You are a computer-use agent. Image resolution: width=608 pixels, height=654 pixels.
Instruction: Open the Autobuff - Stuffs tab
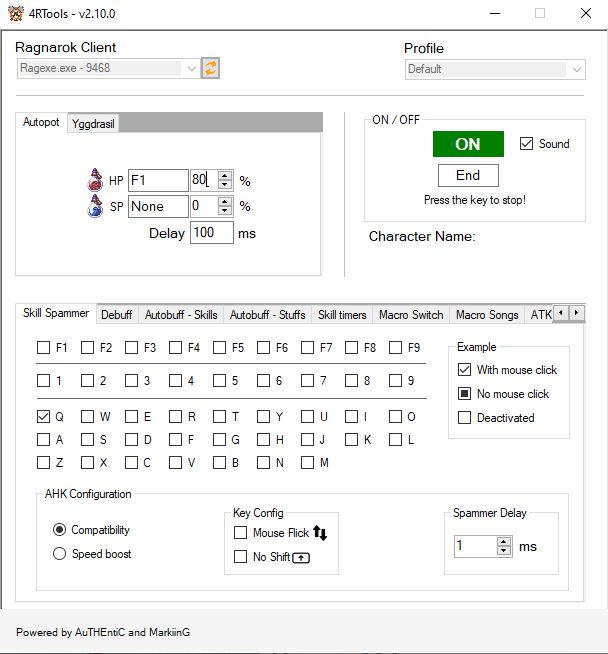(267, 315)
